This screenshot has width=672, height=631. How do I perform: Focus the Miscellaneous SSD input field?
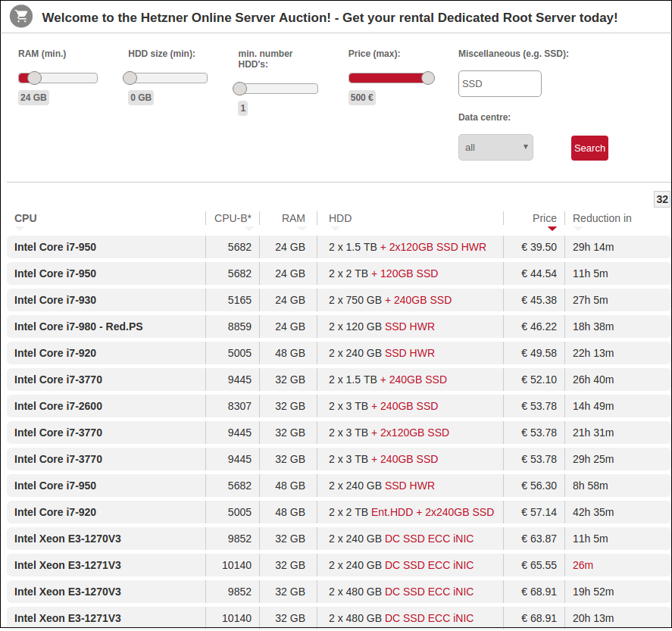[x=500, y=83]
